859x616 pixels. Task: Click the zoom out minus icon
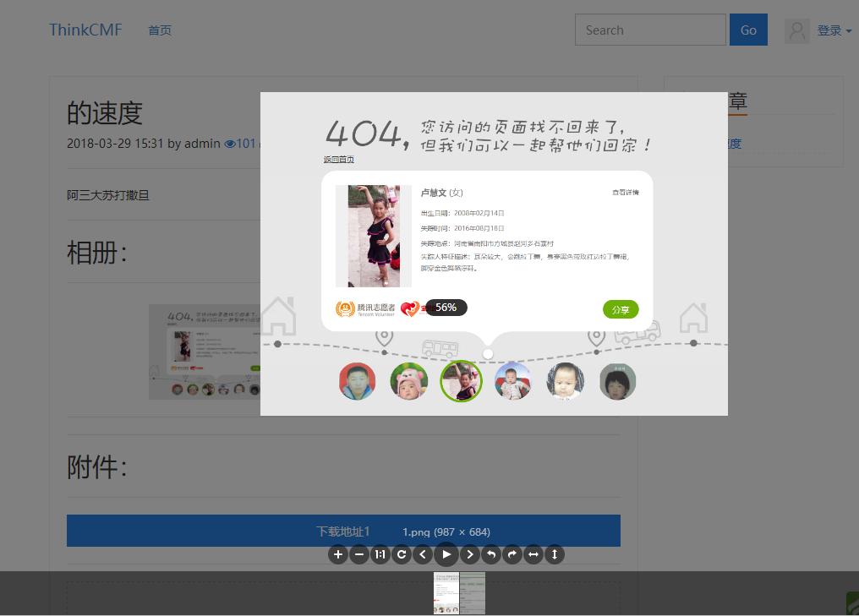pos(359,555)
